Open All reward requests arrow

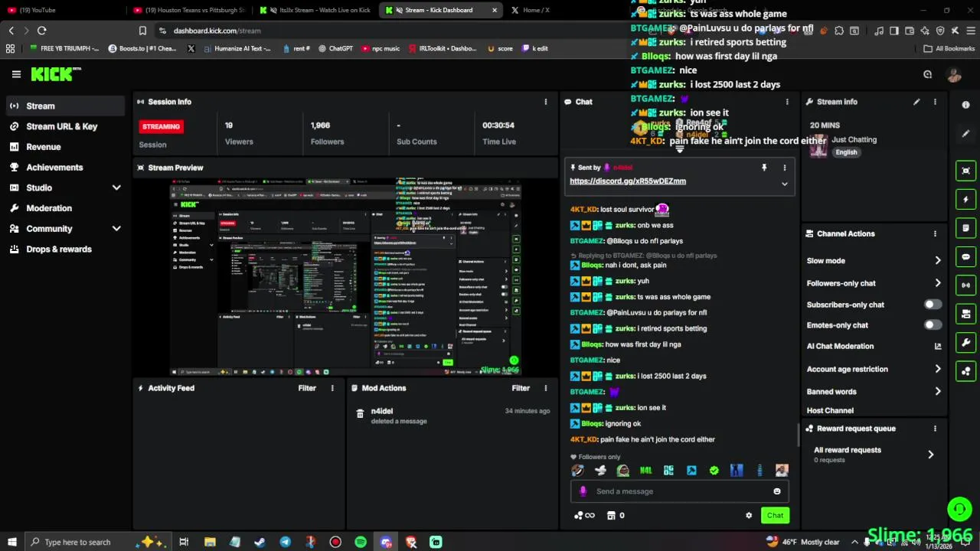[x=930, y=455]
